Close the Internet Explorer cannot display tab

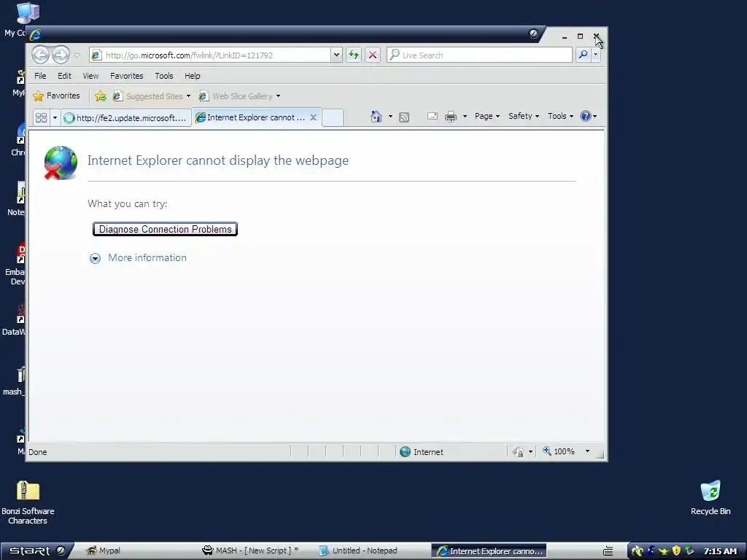[x=313, y=117]
